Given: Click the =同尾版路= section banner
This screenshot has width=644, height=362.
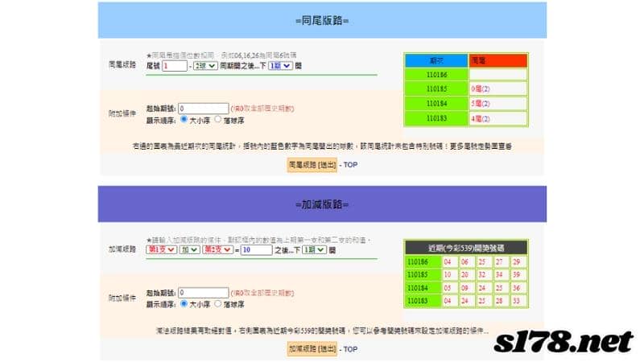Looking at the screenshot, I should (x=322, y=21).
